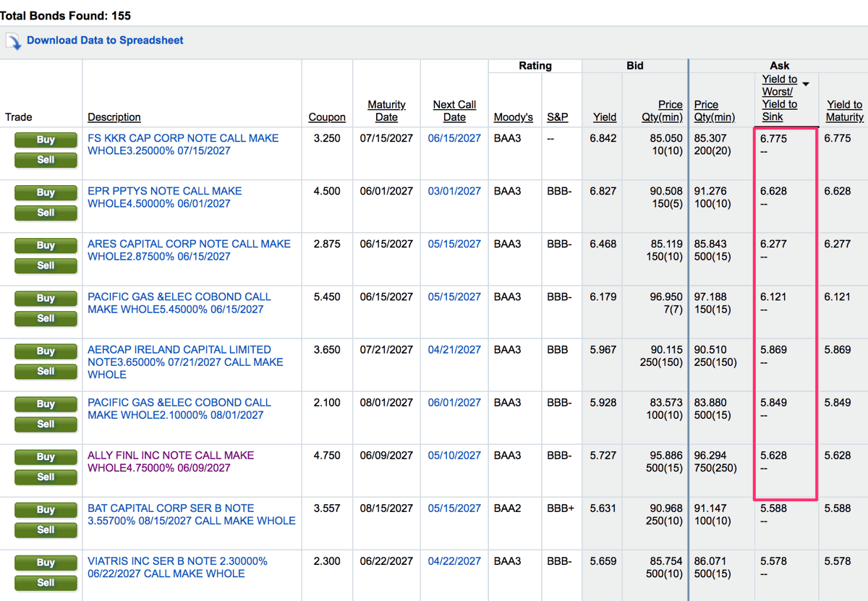
Task: Open ARES CAPITAL CORP bond description
Action: (190, 250)
